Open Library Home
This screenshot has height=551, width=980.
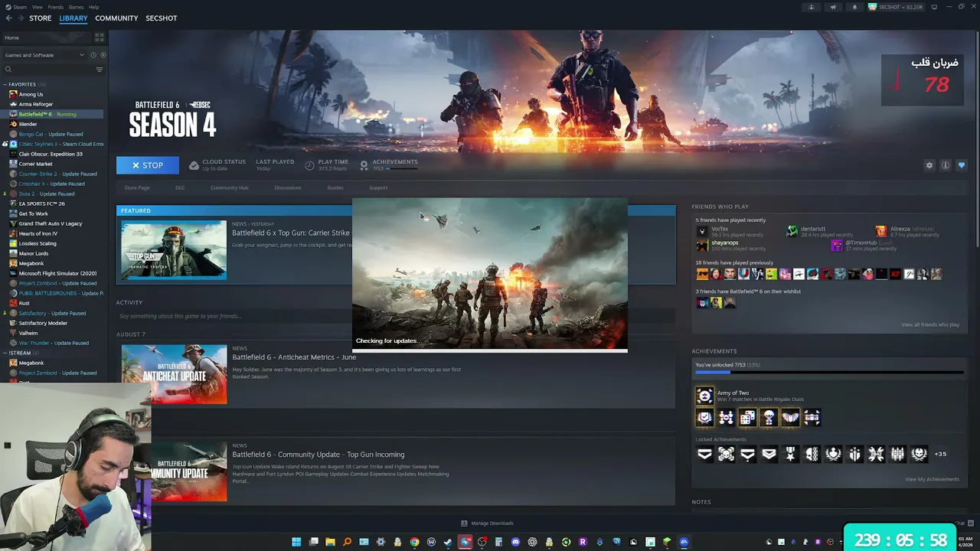coord(46,37)
